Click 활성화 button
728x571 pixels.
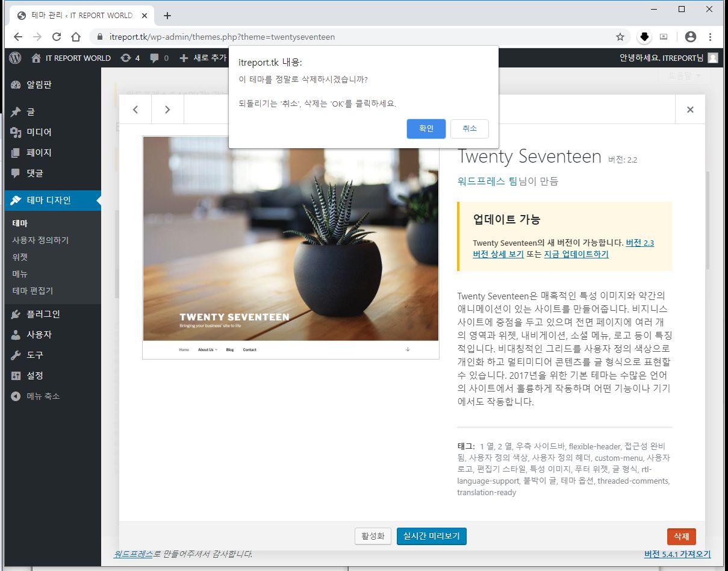click(x=373, y=536)
